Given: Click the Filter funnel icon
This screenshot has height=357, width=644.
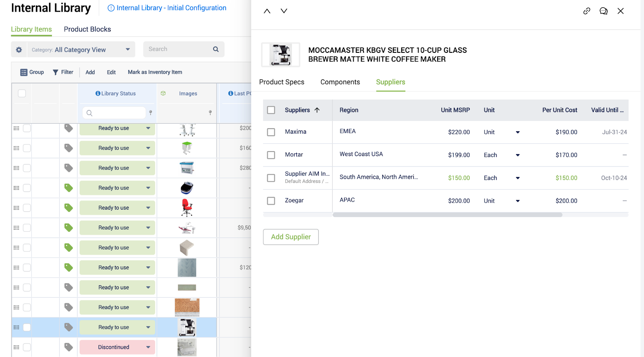Looking at the screenshot, I should coord(56,72).
